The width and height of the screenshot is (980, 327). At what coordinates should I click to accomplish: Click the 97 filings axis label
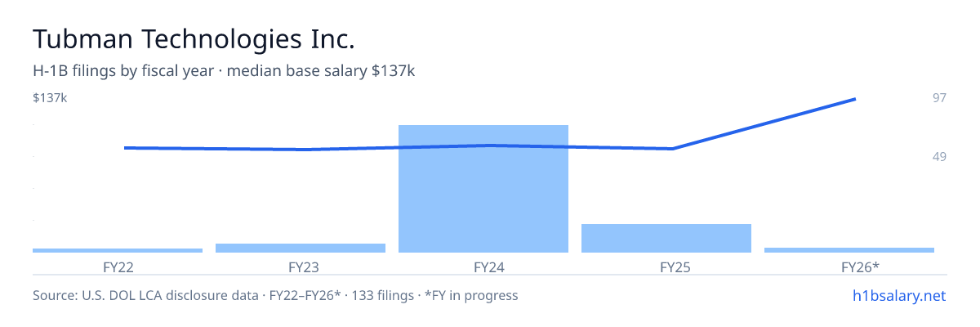[x=939, y=98]
